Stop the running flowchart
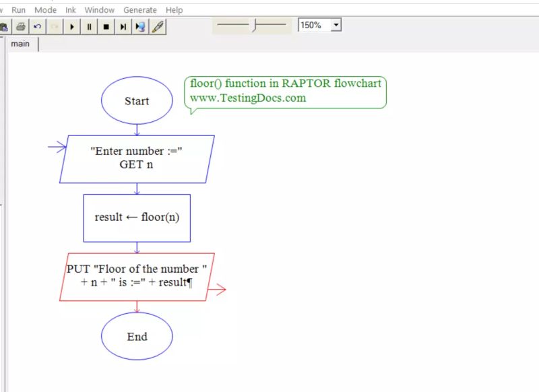This screenshot has width=539, height=392. 106,26
